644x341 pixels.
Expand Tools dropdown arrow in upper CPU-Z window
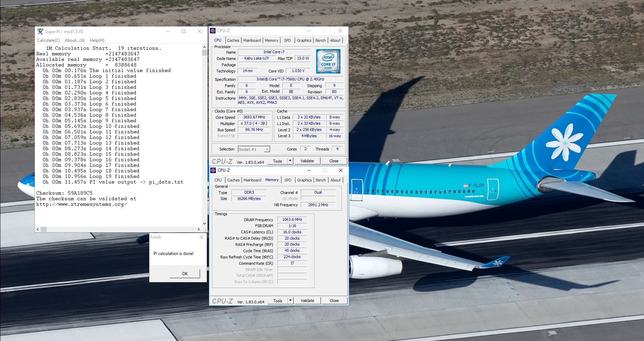pyautogui.click(x=290, y=161)
